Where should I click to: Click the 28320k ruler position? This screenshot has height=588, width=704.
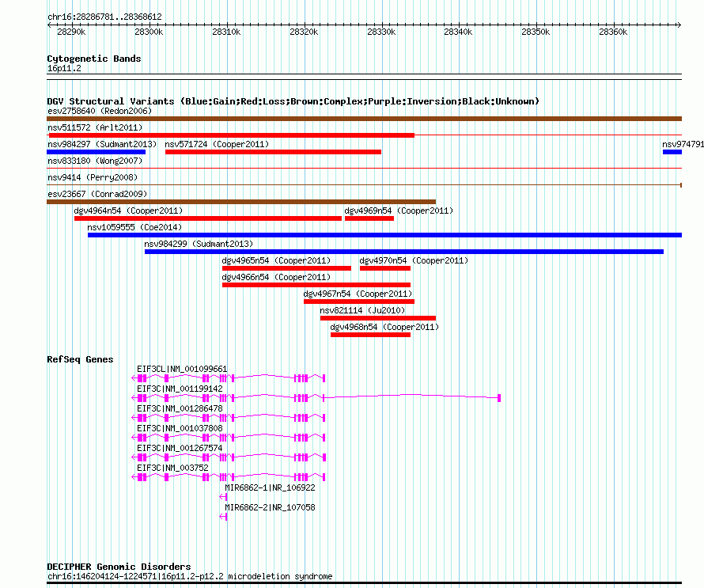click(x=304, y=32)
